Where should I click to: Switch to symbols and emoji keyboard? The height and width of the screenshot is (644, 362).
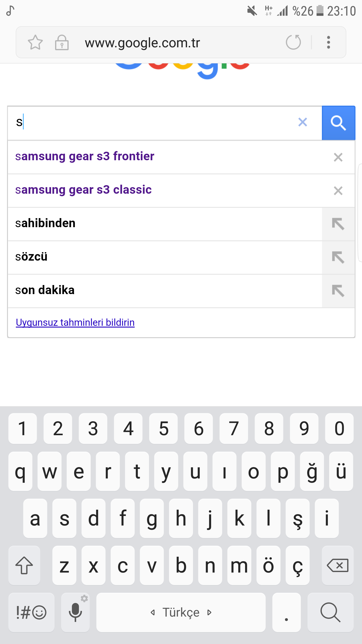31,612
